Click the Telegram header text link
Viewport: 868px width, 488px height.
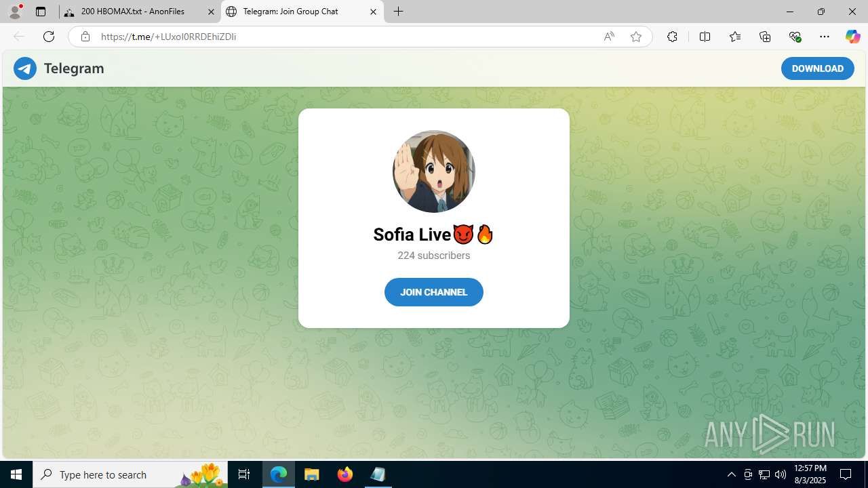pos(74,68)
